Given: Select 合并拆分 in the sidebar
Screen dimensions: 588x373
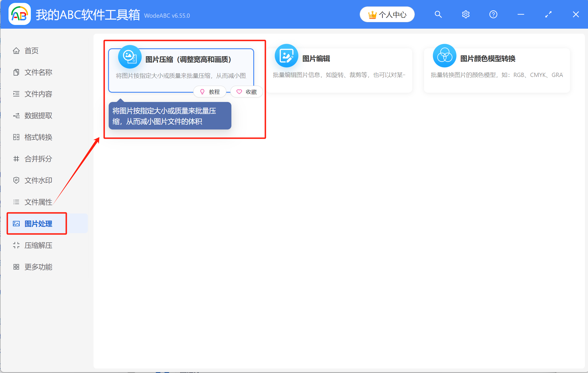Looking at the screenshot, I should [38, 159].
